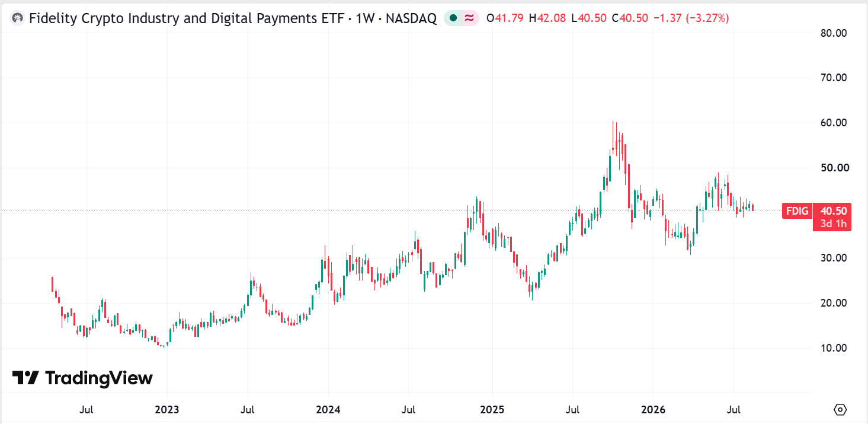Click the 2025 time axis label
Viewport: 868px width, 424px height.
point(492,410)
